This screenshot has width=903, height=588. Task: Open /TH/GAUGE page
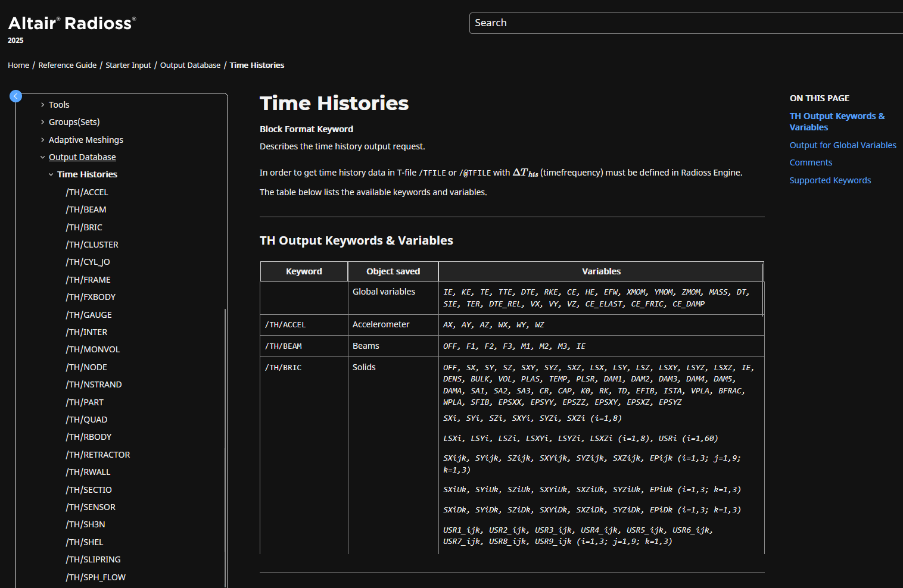89,315
